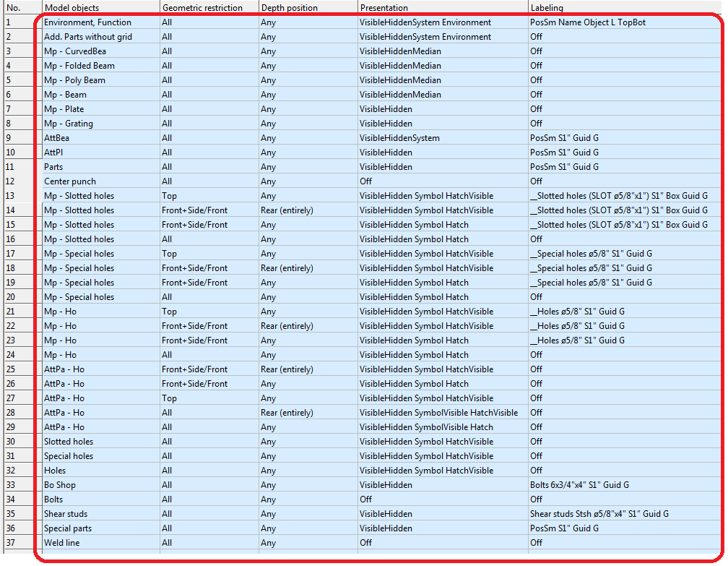Click the Depth position column header

click(x=308, y=7)
